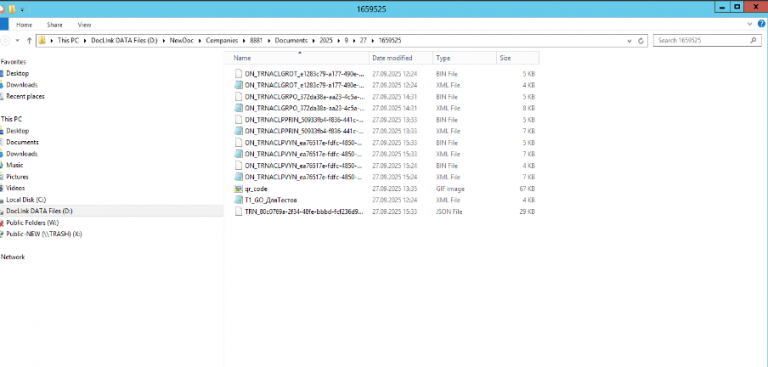Image resolution: width=768 pixels, height=367 pixels.
Task: Select file name TRN_80c0769a-2f34-48fe-bbbd-fcf236d9...
Action: point(304,212)
